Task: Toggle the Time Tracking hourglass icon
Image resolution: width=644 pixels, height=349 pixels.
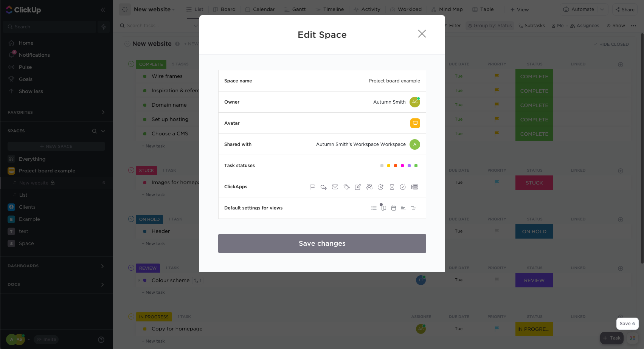Action: click(x=392, y=186)
